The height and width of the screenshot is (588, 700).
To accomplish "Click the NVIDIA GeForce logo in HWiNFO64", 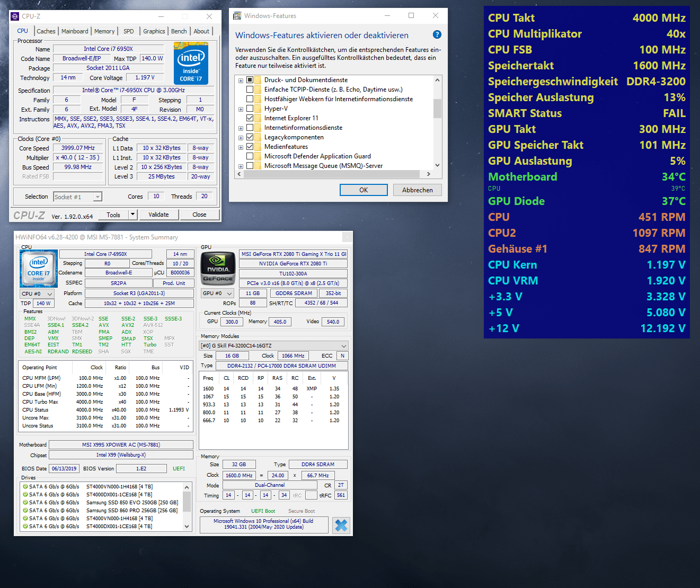I will pos(218,268).
